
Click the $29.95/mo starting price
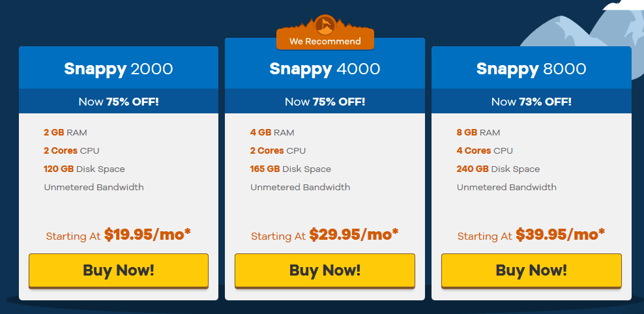coord(354,235)
